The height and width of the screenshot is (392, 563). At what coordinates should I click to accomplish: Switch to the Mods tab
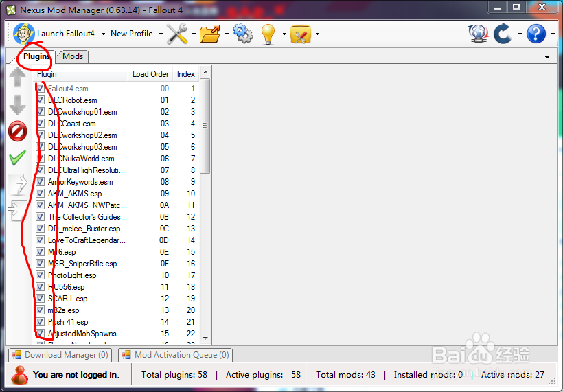(x=73, y=56)
